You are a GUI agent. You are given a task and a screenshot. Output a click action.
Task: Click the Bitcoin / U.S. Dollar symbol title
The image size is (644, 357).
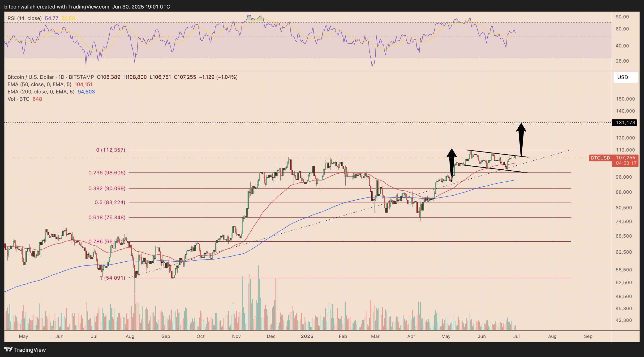coord(51,77)
